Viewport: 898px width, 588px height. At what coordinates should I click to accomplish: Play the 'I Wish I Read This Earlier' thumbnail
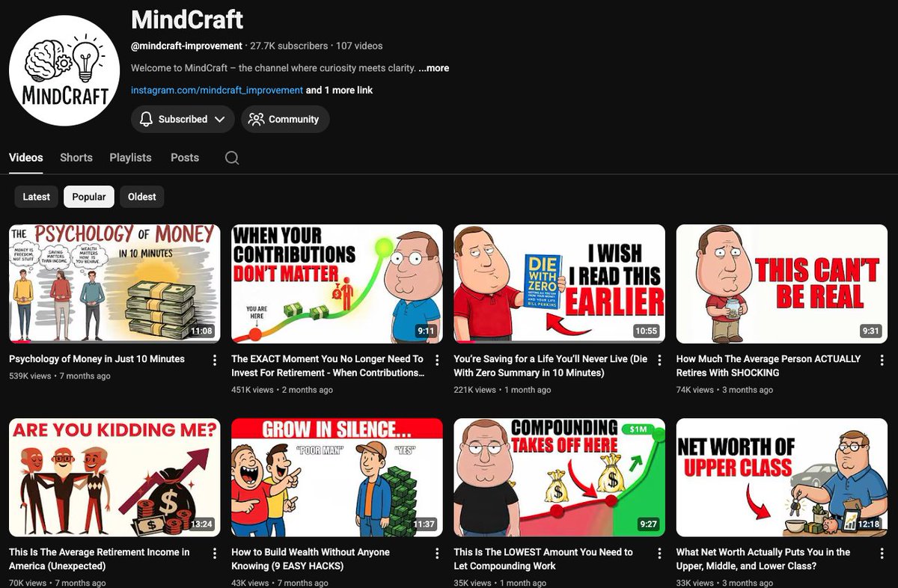(x=559, y=284)
